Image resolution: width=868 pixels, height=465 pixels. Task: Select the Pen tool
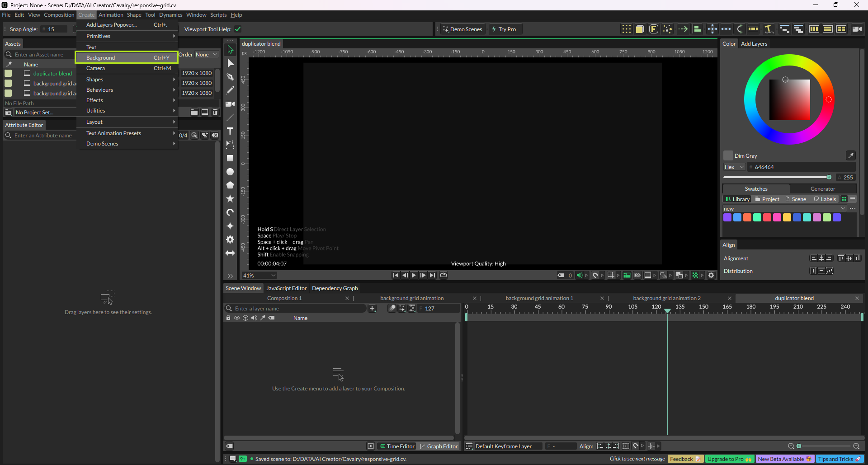[230, 77]
